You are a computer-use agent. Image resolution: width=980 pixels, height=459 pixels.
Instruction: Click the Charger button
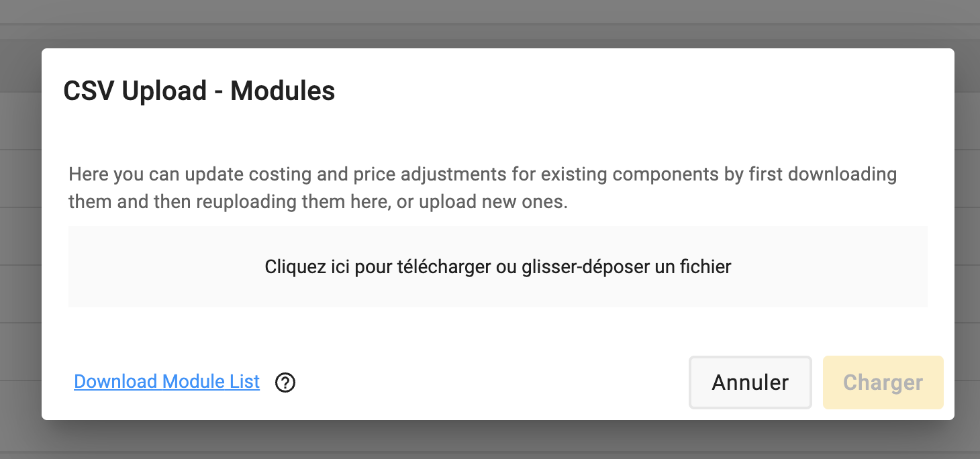(x=883, y=382)
